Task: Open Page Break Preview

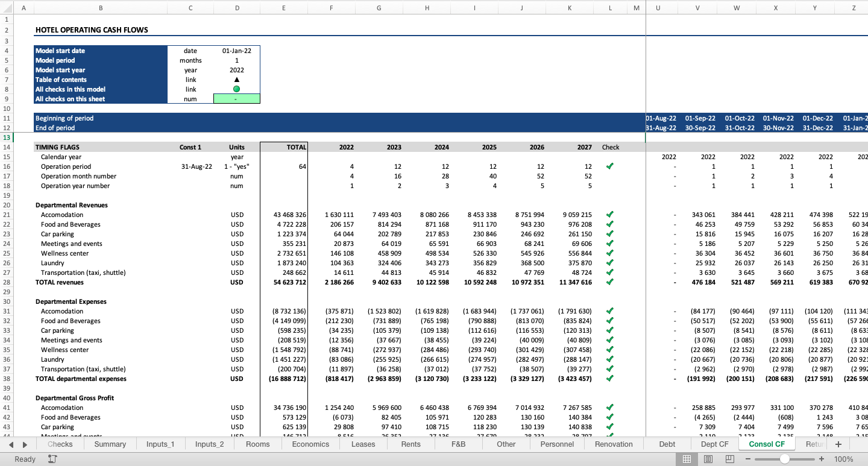Action: [x=729, y=459]
